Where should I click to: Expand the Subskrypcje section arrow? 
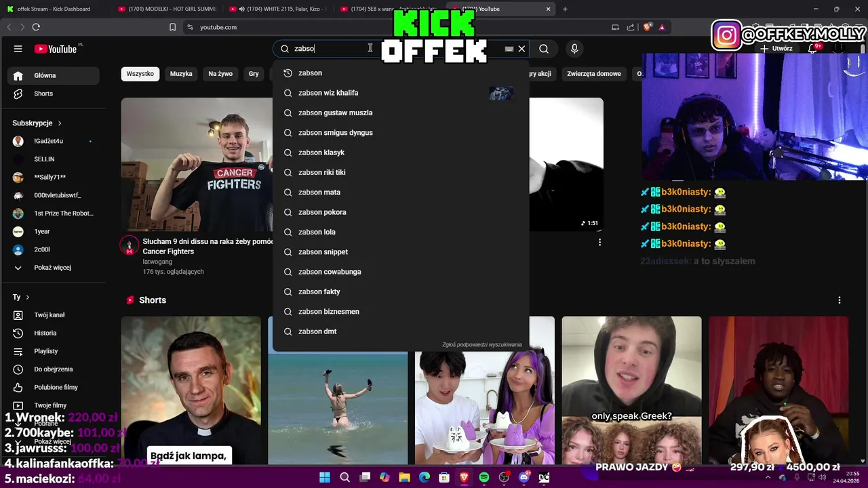pos(60,123)
